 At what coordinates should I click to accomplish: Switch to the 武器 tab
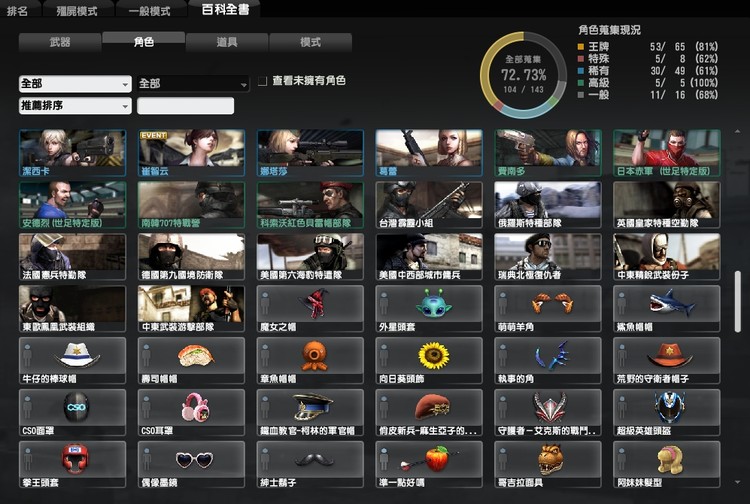[x=60, y=42]
